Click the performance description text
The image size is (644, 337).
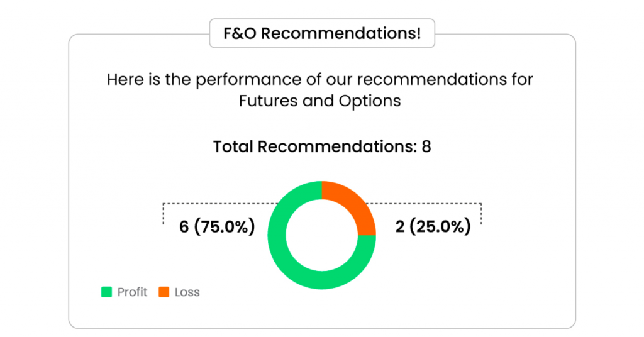pyautogui.click(x=320, y=90)
